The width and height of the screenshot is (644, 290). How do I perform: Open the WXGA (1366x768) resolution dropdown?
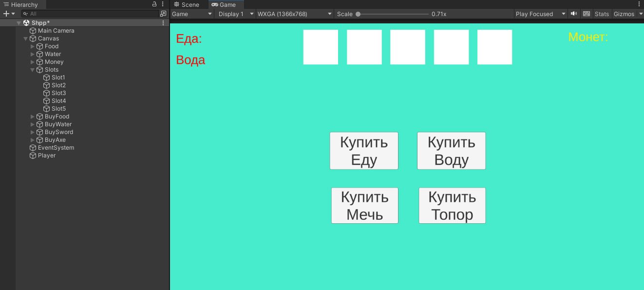coord(295,14)
